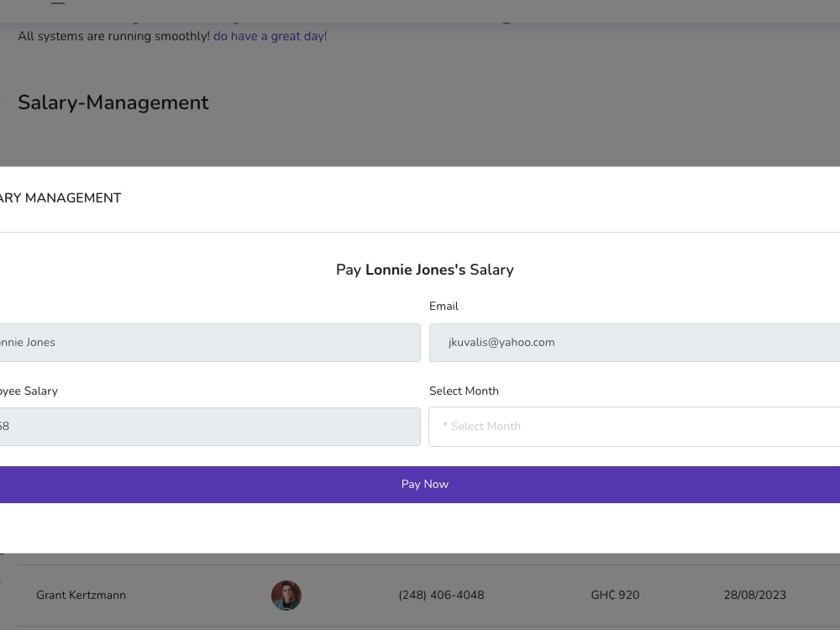The height and width of the screenshot is (630, 840).
Task: Click the Email field with jkuvalis@yahoo.com
Action: point(634,343)
